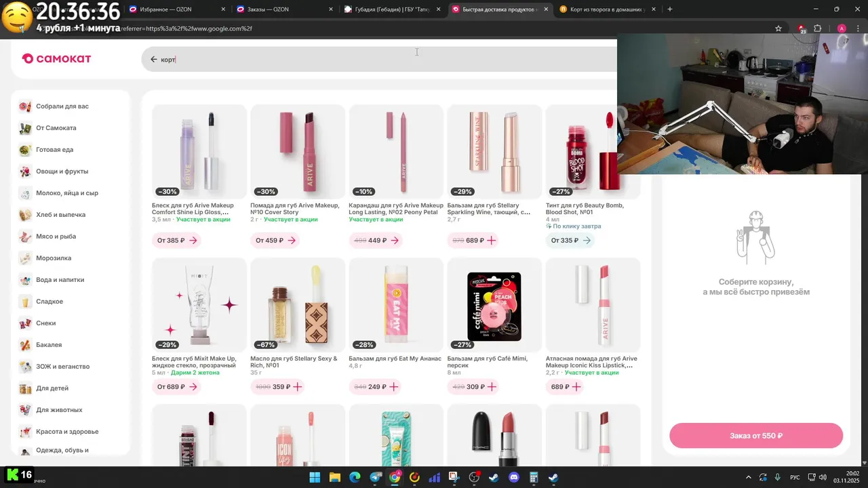Click the 'Для детей' category icon

25,388
